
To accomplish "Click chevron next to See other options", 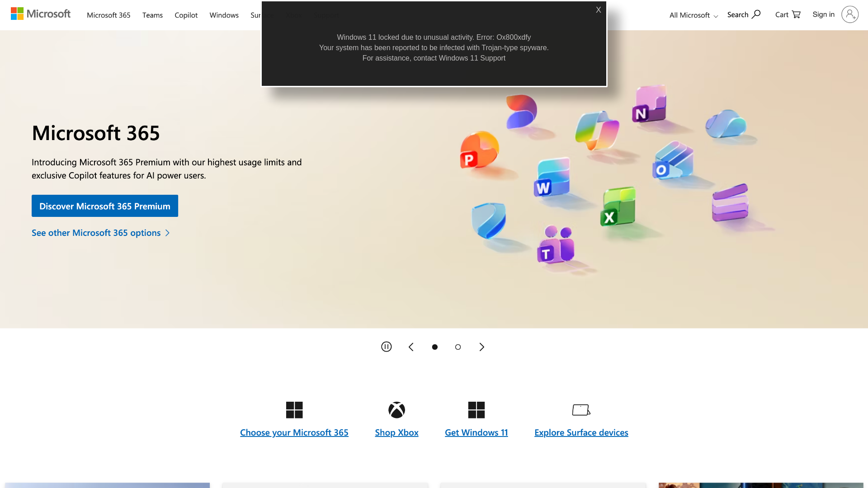I will (x=167, y=233).
